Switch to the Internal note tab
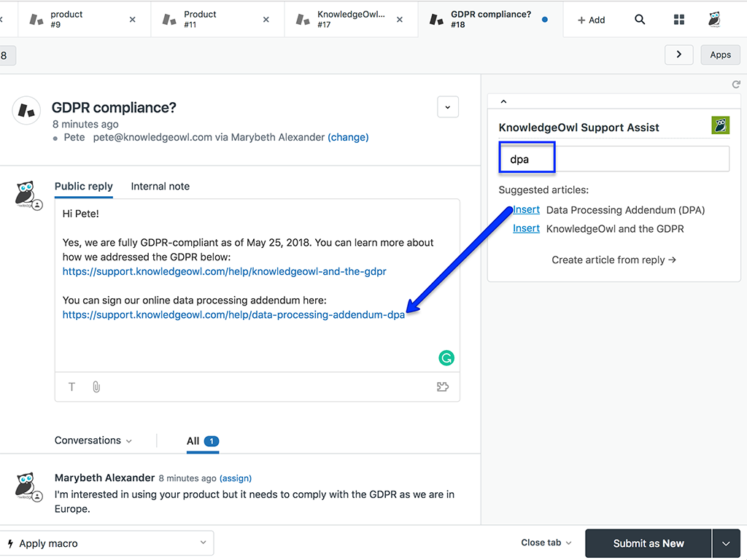This screenshot has height=560, width=747. coord(160,187)
